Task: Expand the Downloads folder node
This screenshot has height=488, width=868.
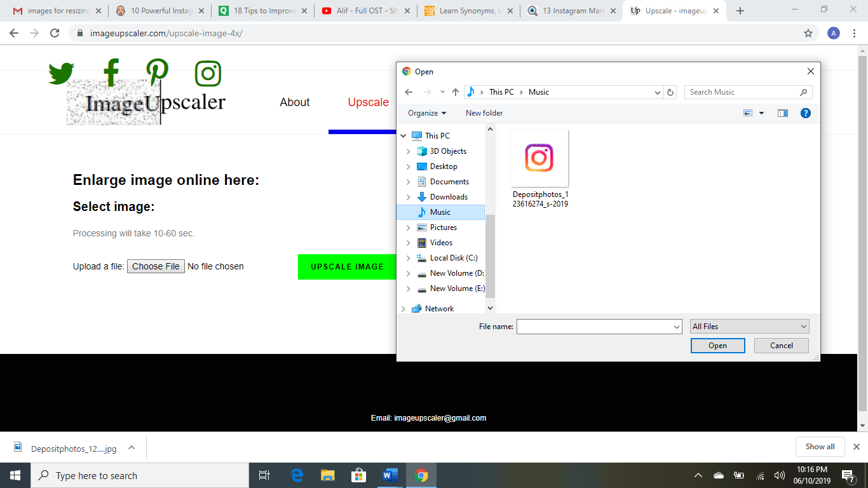Action: tap(408, 197)
